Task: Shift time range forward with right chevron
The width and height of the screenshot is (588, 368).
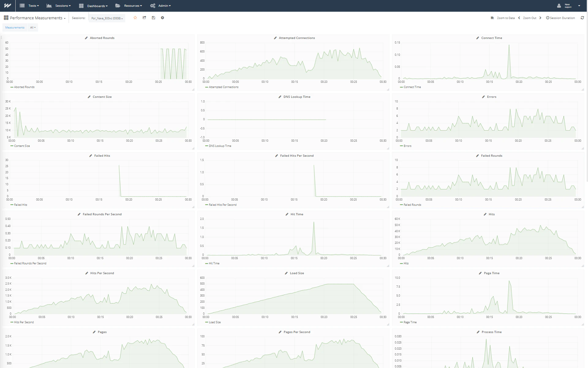Action: [540, 18]
